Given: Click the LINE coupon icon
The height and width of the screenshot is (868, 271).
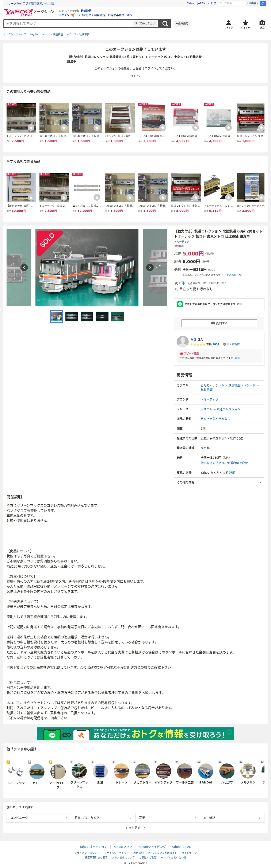Looking at the screenshot, I should point(180,304).
